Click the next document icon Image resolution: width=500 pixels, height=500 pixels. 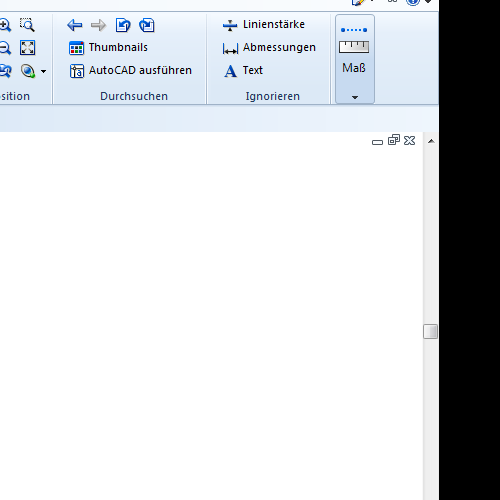[x=147, y=25]
